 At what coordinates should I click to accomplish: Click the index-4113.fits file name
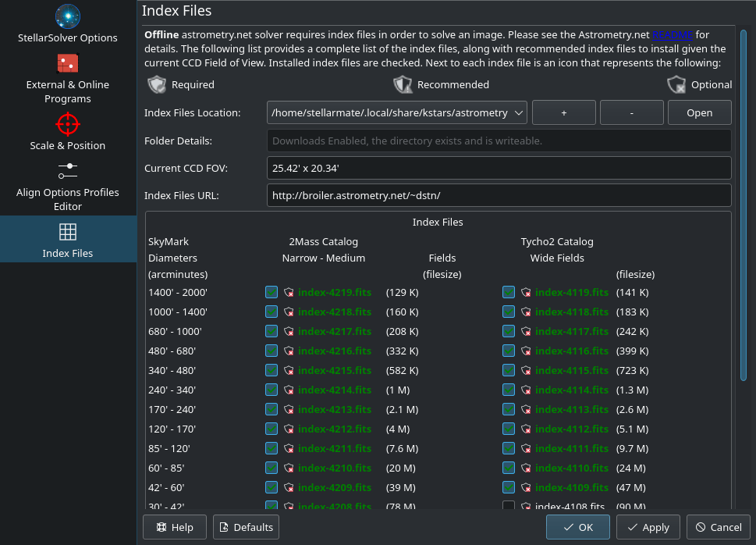click(572, 409)
